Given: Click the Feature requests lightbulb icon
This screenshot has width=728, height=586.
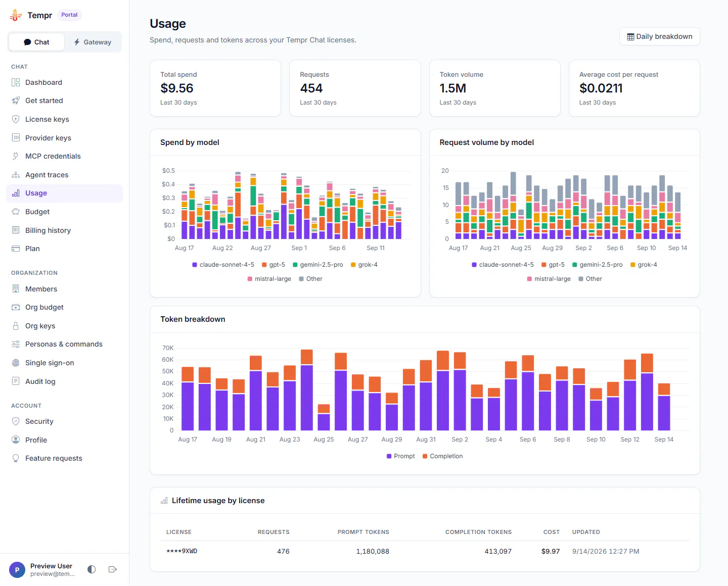Looking at the screenshot, I should pyautogui.click(x=16, y=458).
